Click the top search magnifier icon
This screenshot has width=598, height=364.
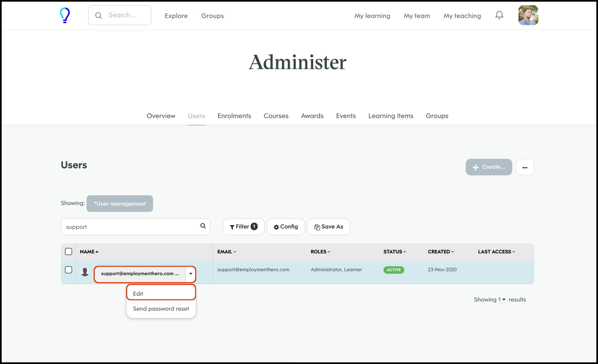[x=99, y=16]
